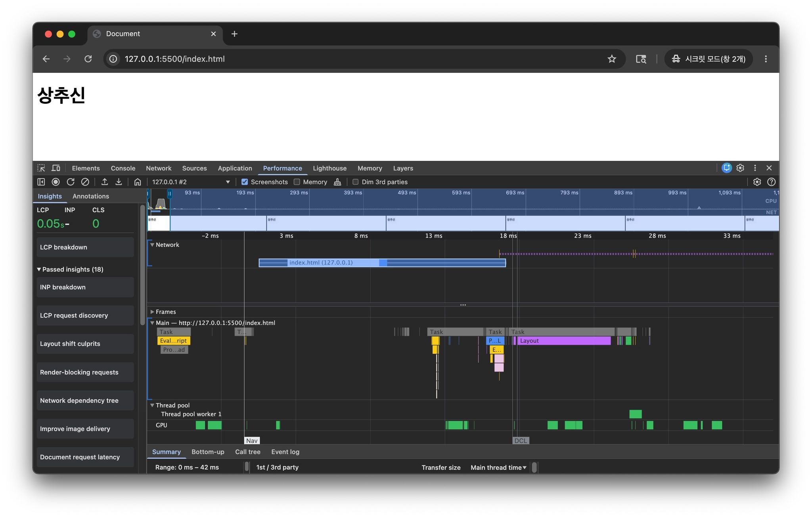
Task: Open the Chrome menu three dots
Action: [x=766, y=59]
